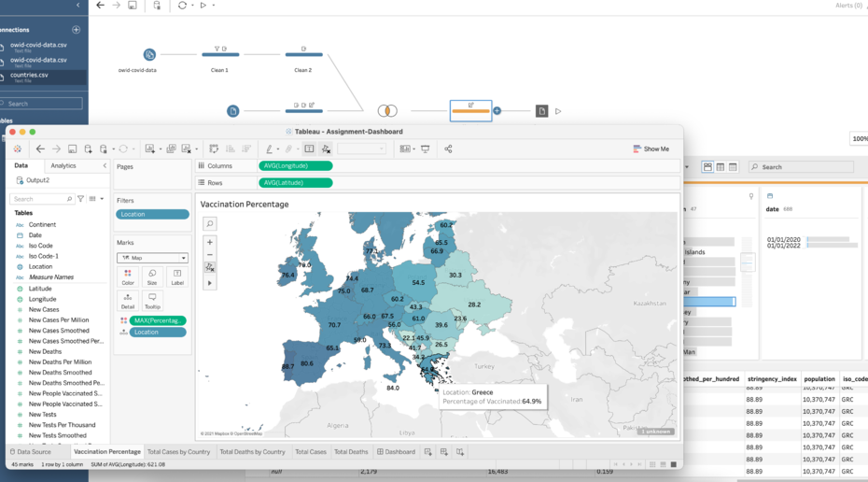
Task: Click the AVG(Longitude) pill on Columns
Action: coord(295,165)
